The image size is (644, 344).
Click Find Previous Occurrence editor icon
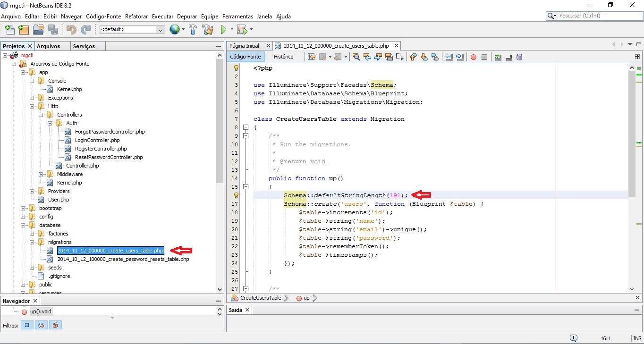pos(367,57)
